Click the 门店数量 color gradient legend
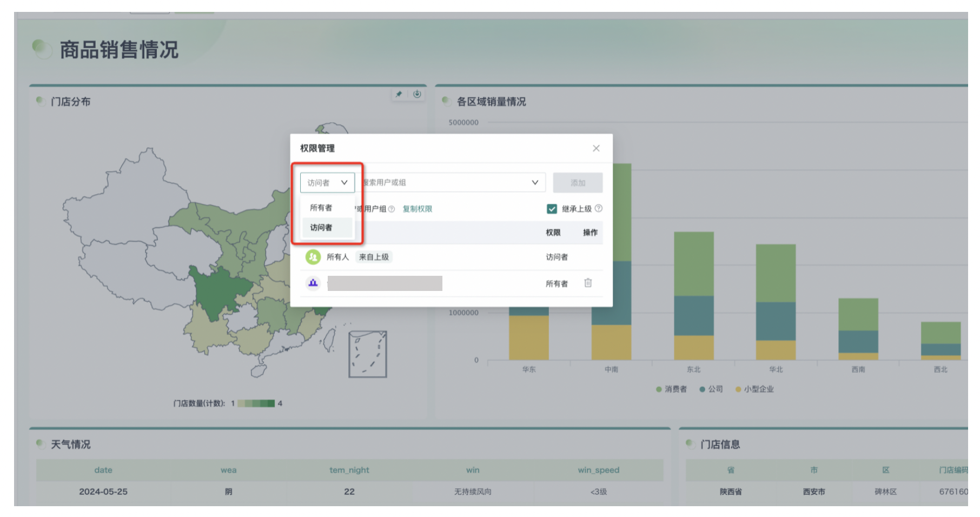 (x=256, y=403)
